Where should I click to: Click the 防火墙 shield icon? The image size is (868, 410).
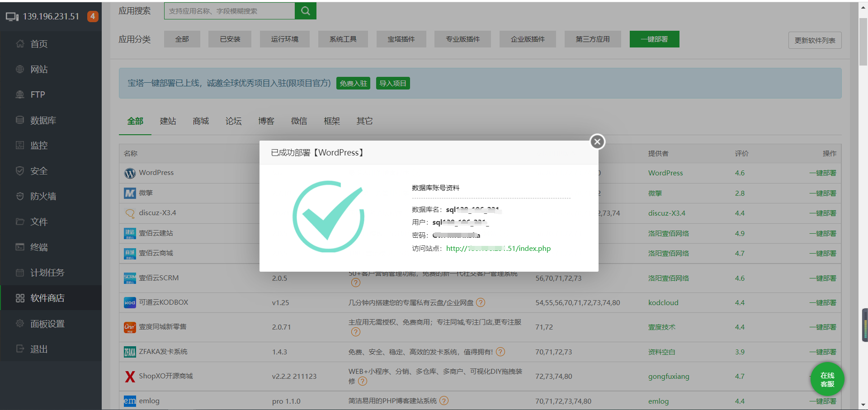point(20,196)
